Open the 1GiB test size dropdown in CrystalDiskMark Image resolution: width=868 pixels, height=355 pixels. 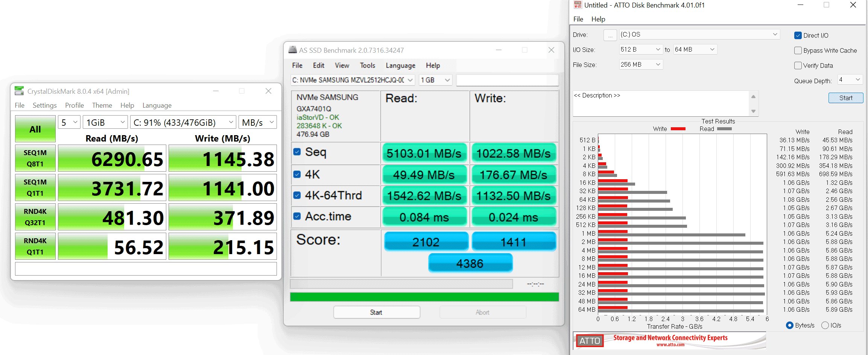105,122
